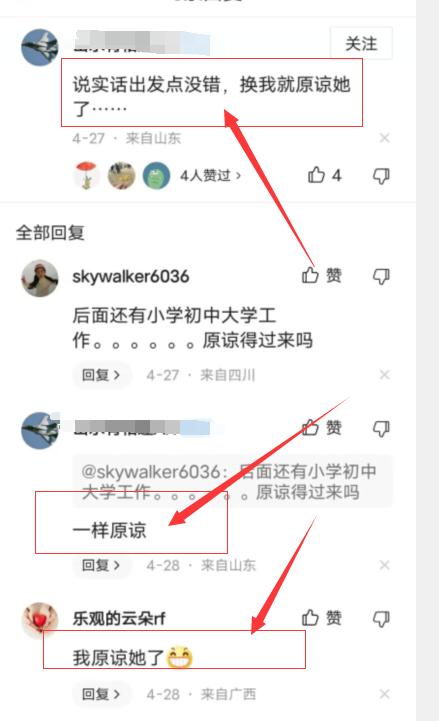Open 回复 under the 4-28 Shandong reply
Screen dimensions: 439x721
click(101, 565)
